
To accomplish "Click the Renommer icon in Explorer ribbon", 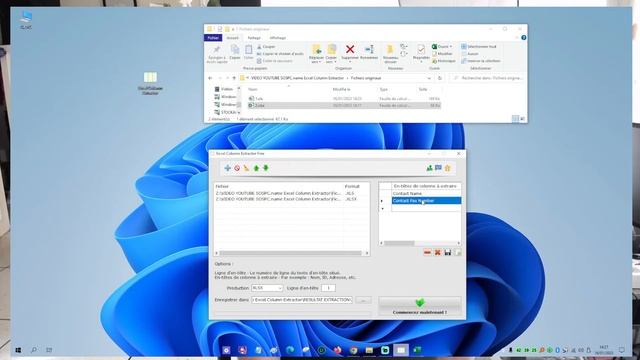I will (x=369, y=52).
